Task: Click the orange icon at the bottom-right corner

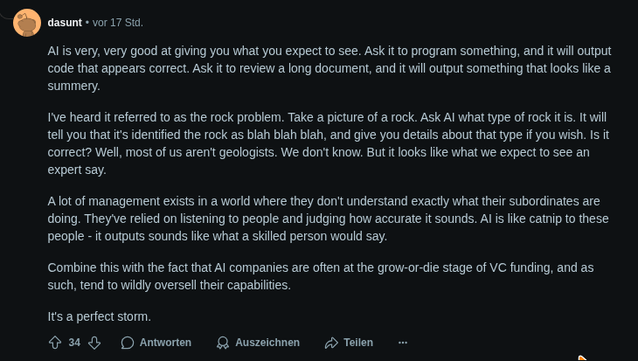Action: point(583,358)
